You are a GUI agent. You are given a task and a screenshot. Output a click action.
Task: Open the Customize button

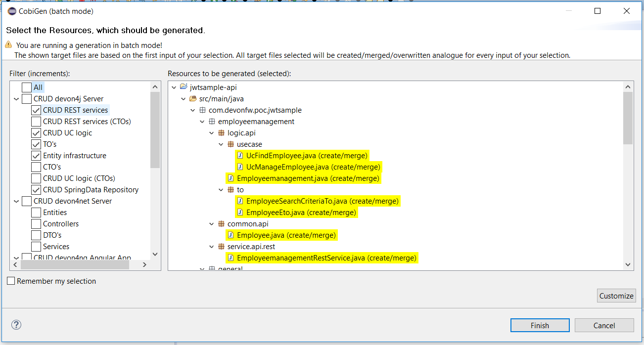pyautogui.click(x=616, y=296)
